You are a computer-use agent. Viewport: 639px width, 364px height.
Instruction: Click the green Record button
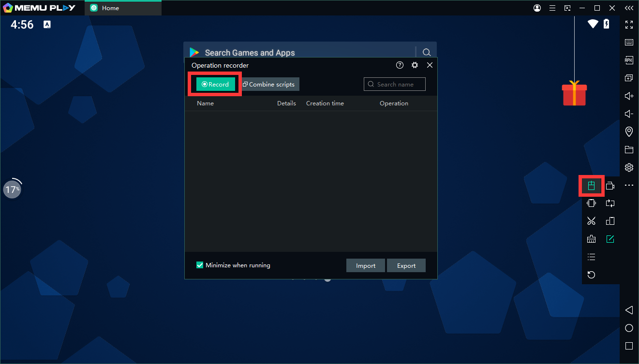(x=215, y=84)
